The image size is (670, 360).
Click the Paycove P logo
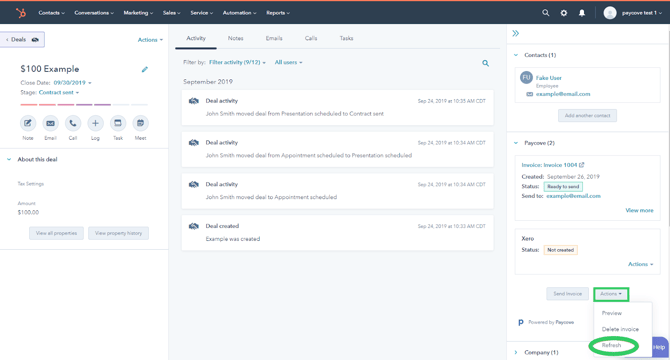coord(520,322)
